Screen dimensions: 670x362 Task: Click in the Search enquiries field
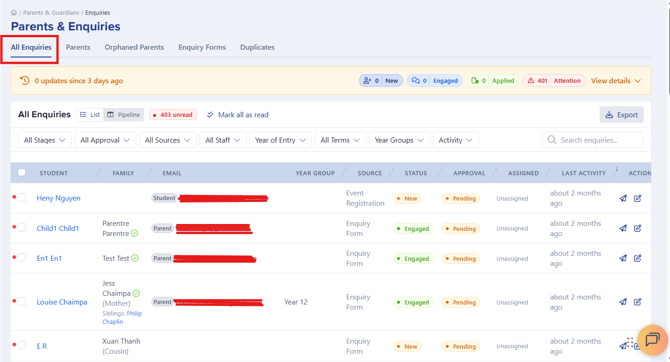(x=593, y=140)
